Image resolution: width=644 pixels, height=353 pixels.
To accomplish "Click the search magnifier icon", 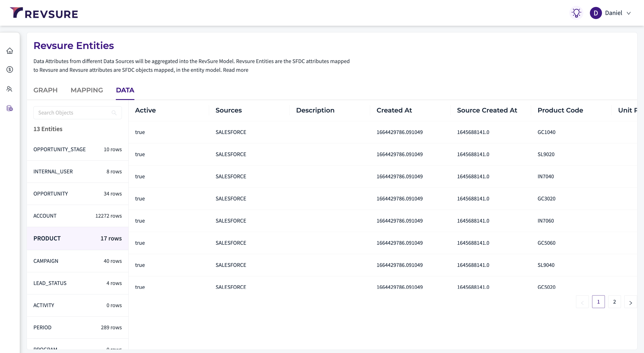I will click(x=114, y=113).
